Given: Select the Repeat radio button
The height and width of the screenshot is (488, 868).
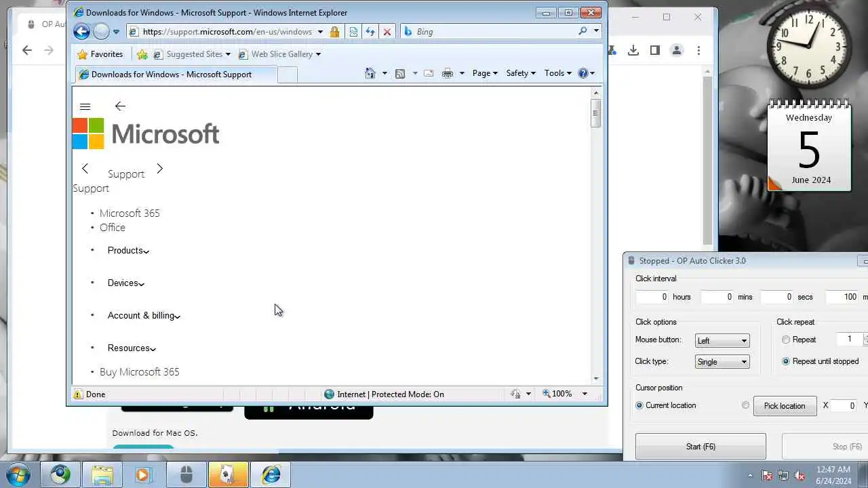Looking at the screenshot, I should (786, 340).
